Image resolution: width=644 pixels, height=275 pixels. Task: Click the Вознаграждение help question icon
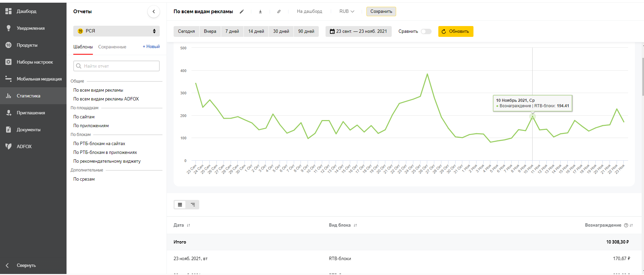[626, 225]
